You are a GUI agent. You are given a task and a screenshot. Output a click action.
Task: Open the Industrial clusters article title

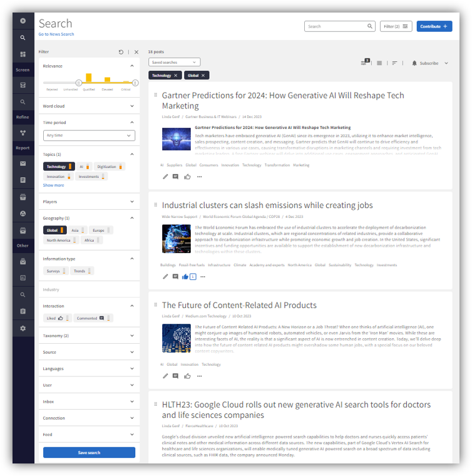tap(267, 205)
